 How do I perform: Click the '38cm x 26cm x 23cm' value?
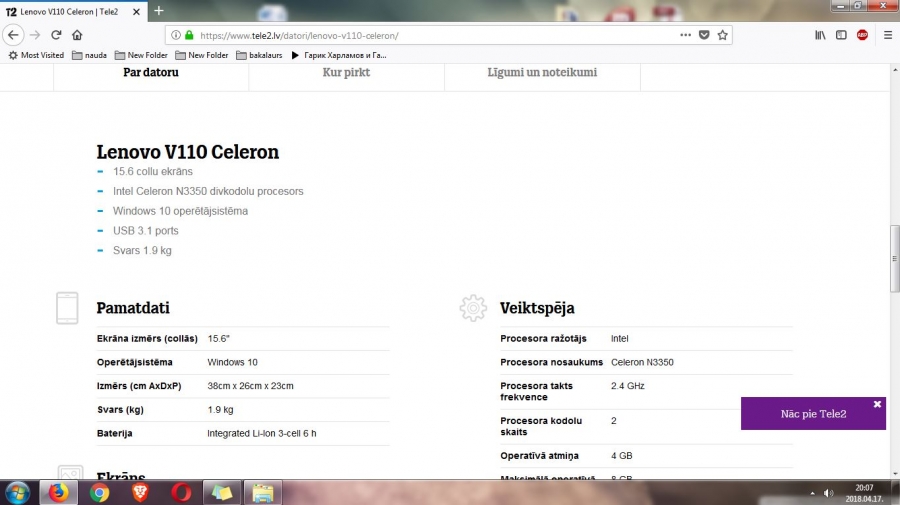[x=250, y=386]
